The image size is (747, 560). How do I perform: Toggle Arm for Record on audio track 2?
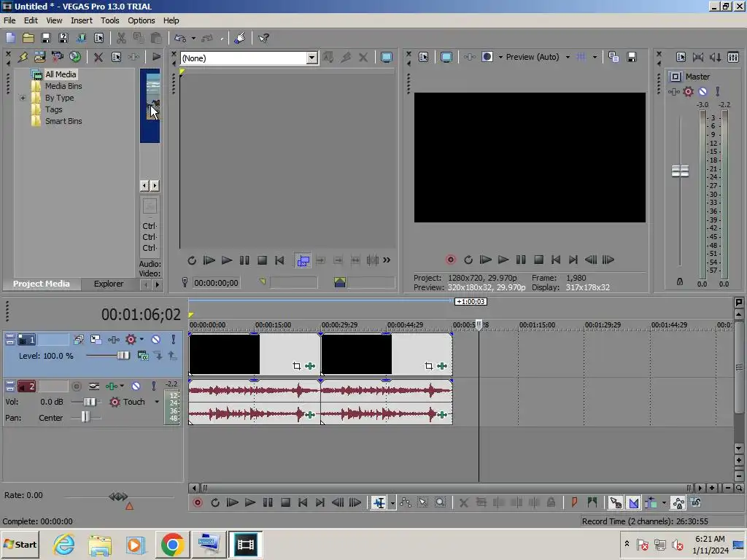(x=76, y=386)
